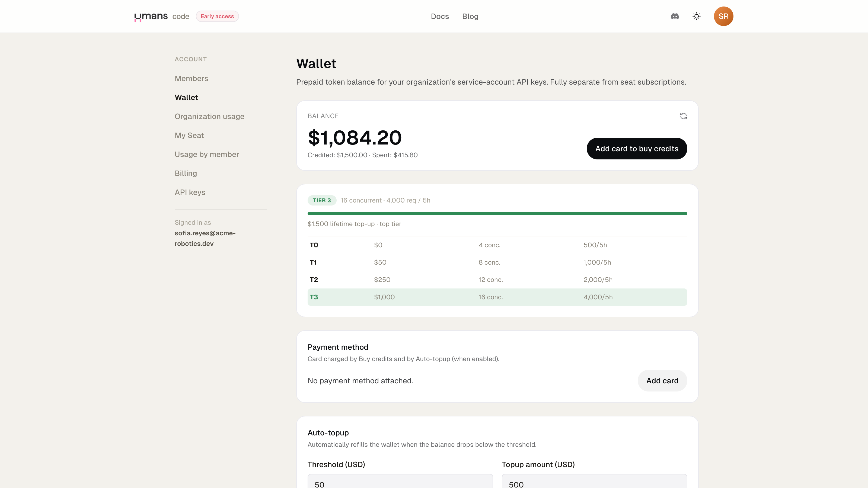The width and height of the screenshot is (868, 488).
Task: Open API keys page
Action: (190, 192)
